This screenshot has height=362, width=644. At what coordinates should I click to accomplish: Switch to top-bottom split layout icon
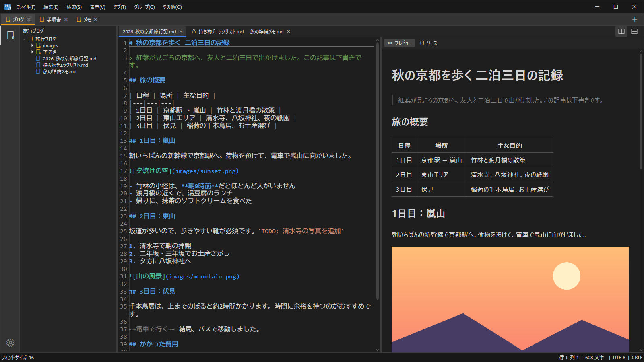coord(634,31)
